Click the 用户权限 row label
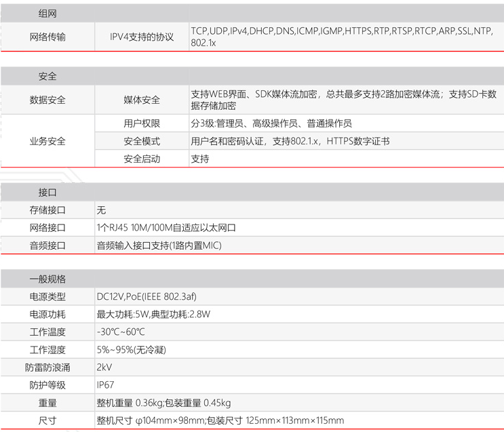 coord(142,123)
